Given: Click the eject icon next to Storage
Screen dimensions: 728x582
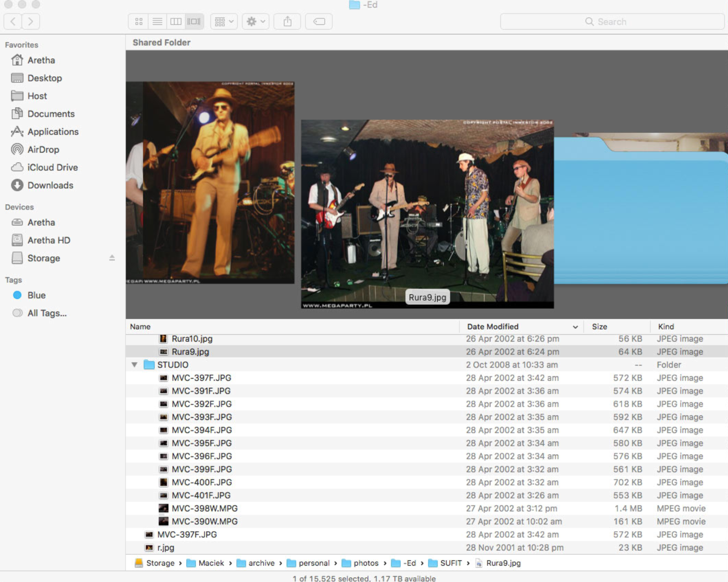Looking at the screenshot, I should tap(112, 258).
